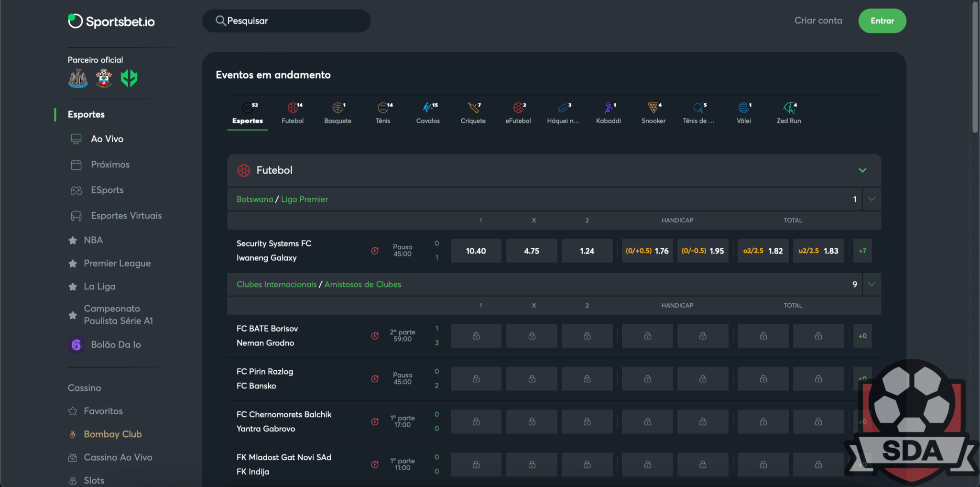Switch to the Vôlei sport tab
The height and width of the screenshot is (487, 980).
coord(744,114)
